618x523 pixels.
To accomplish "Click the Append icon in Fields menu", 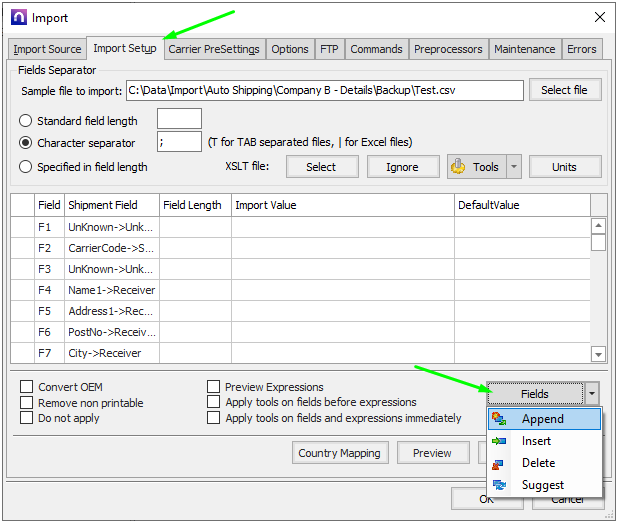I will pos(500,419).
